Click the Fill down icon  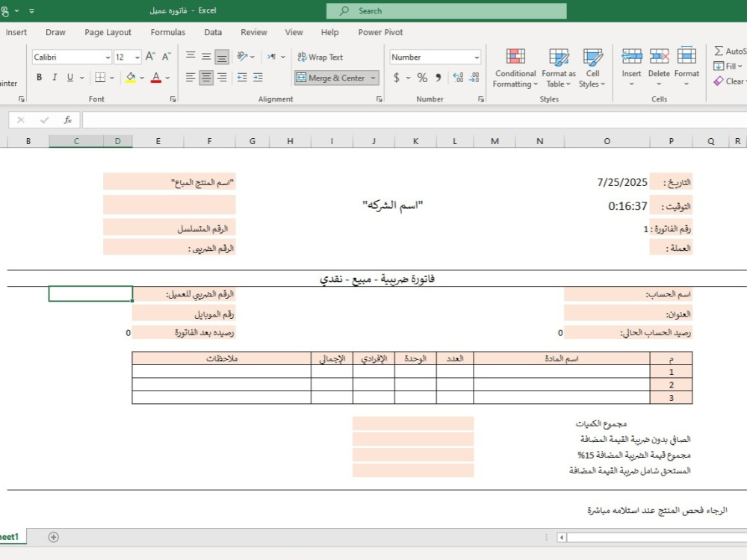coord(719,66)
